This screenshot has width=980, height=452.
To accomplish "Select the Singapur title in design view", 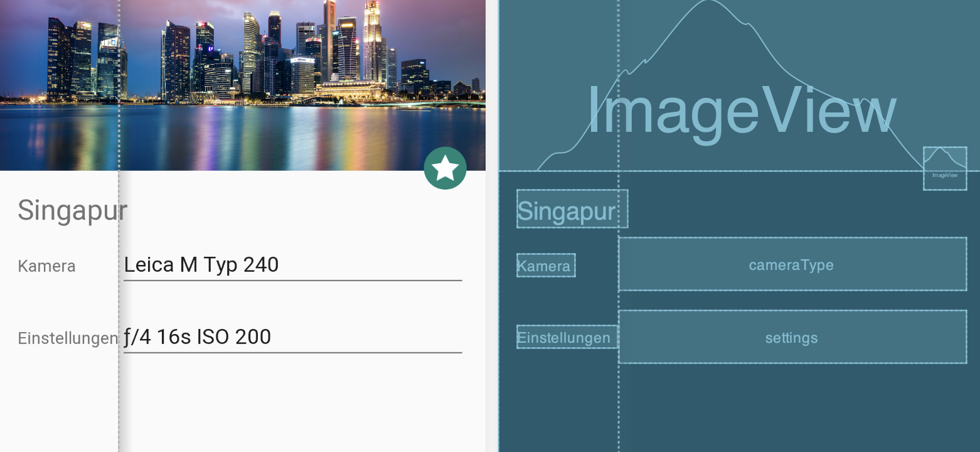I will point(72,210).
